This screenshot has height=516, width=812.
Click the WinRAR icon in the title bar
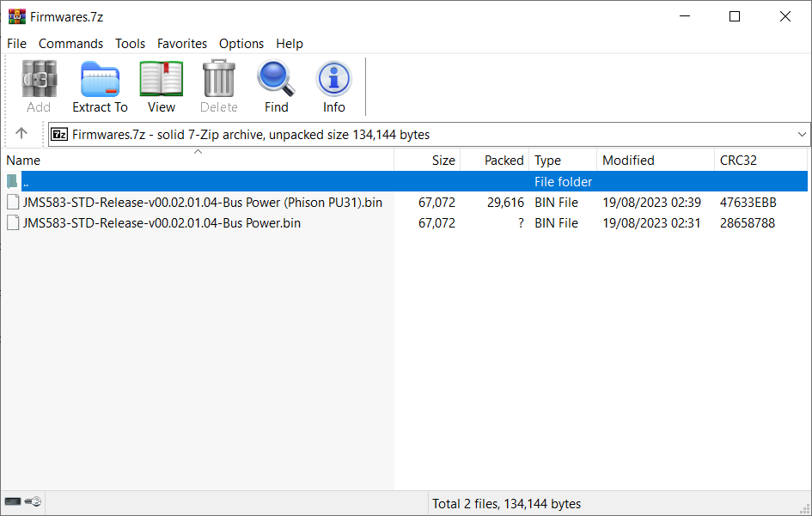pos(17,16)
